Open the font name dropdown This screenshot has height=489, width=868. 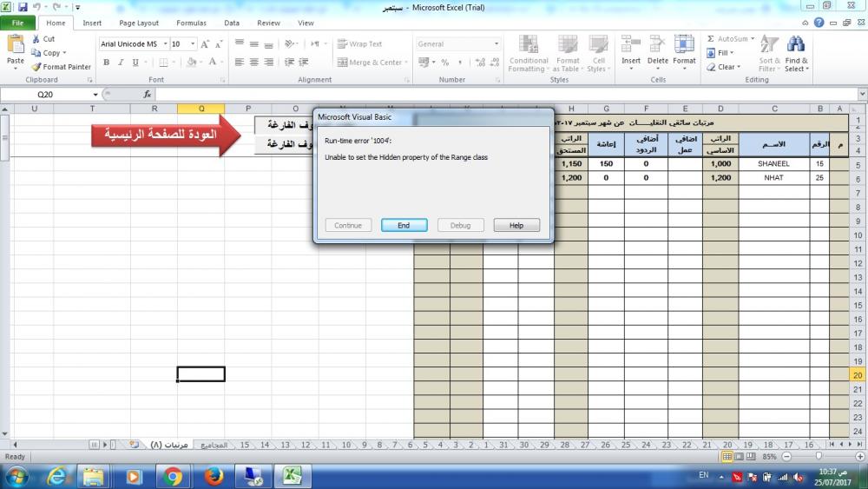165,43
